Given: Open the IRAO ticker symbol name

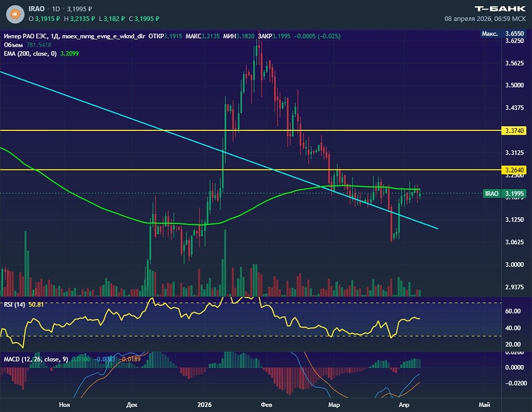Looking at the screenshot, I should click(36, 10).
